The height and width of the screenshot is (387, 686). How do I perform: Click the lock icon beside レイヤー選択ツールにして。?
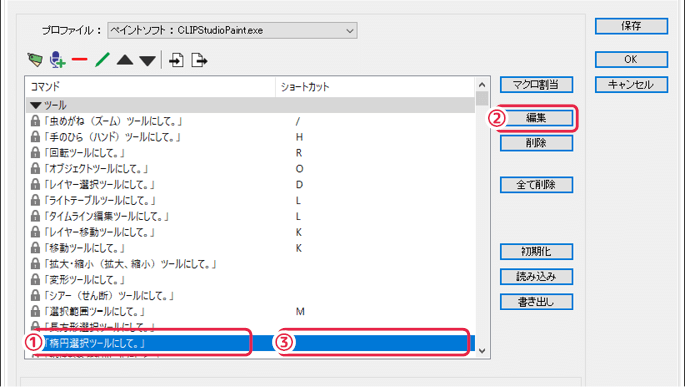(35, 185)
